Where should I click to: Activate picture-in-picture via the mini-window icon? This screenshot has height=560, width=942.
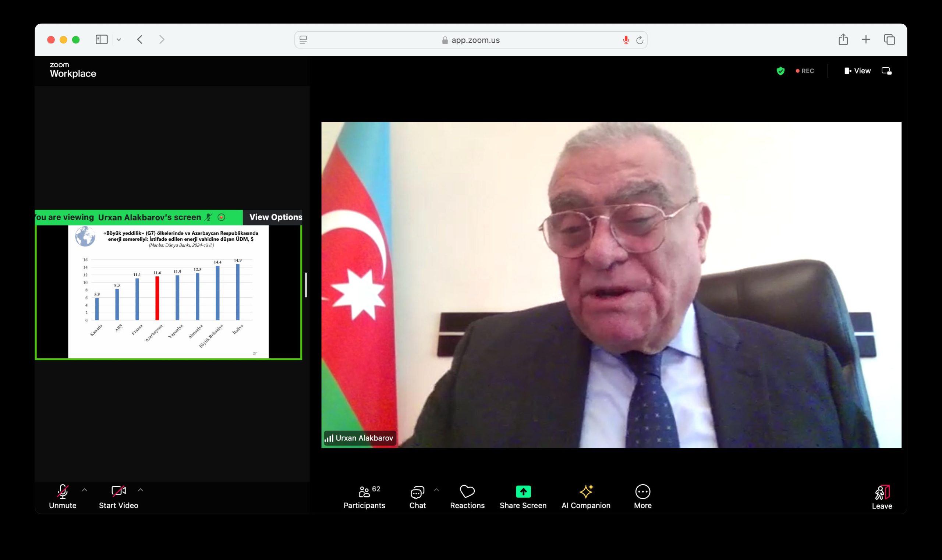coord(886,71)
